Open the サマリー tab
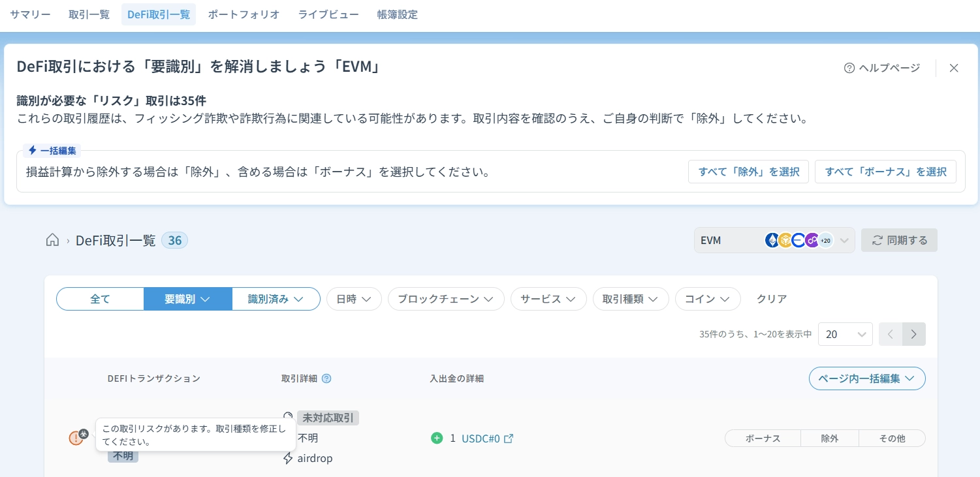The image size is (980, 477). (x=30, y=14)
